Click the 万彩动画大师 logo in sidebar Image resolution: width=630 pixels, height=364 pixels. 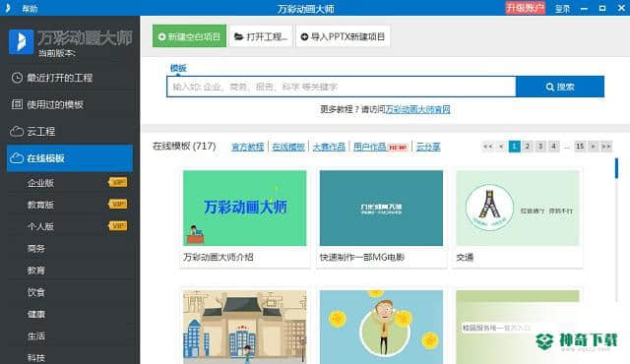(x=21, y=41)
